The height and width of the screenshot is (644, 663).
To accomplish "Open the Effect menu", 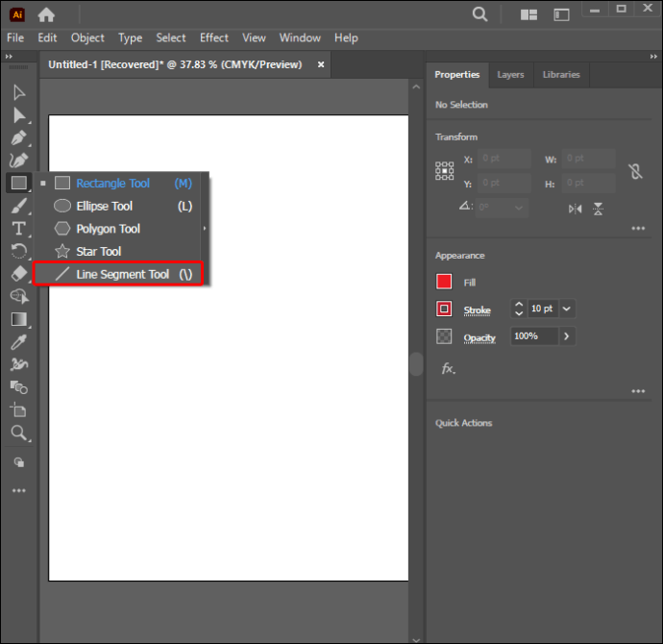I will (x=214, y=38).
